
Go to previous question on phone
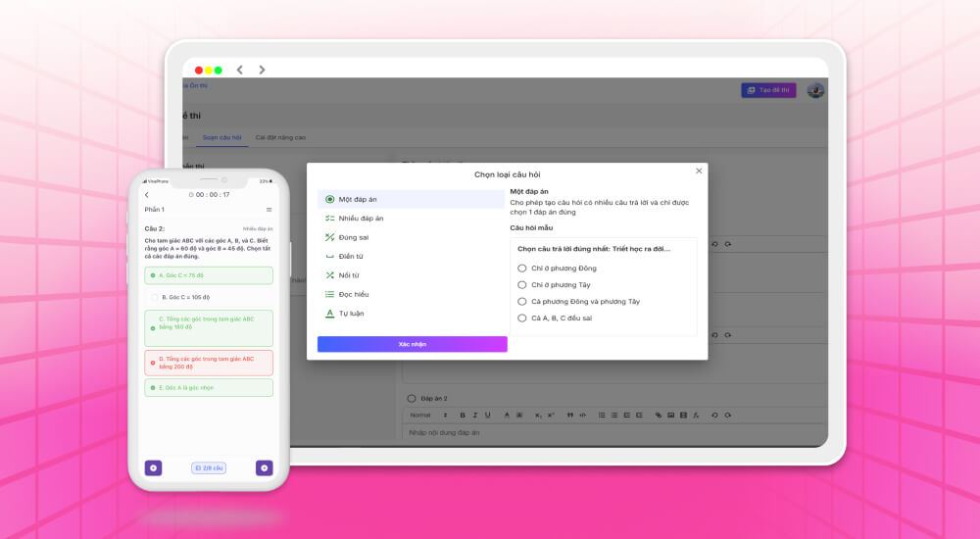point(153,467)
